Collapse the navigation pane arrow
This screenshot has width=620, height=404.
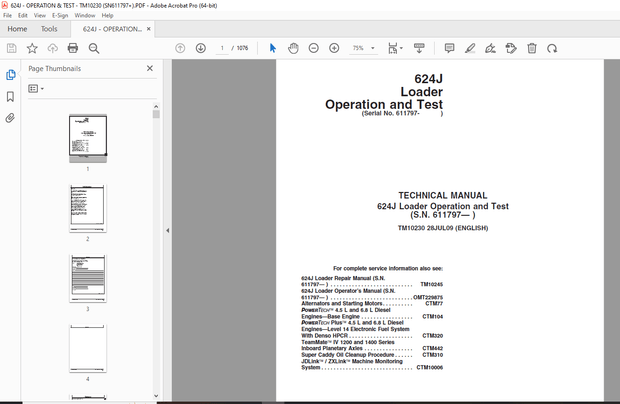coord(168,230)
